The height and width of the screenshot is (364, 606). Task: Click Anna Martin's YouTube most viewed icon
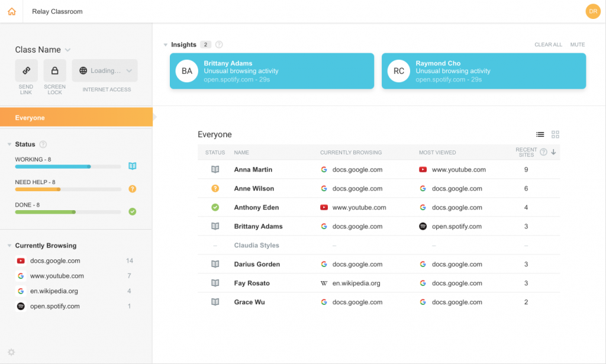coord(423,169)
